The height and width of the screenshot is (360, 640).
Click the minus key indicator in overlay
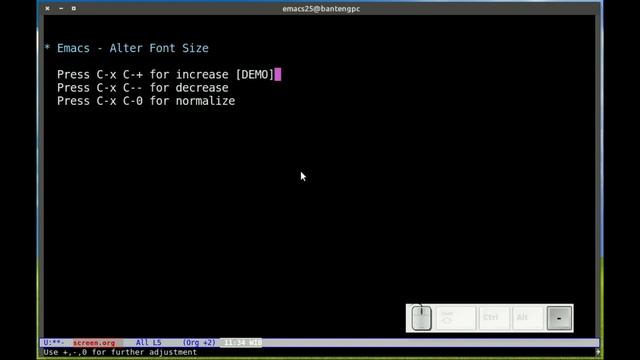[x=559, y=318]
